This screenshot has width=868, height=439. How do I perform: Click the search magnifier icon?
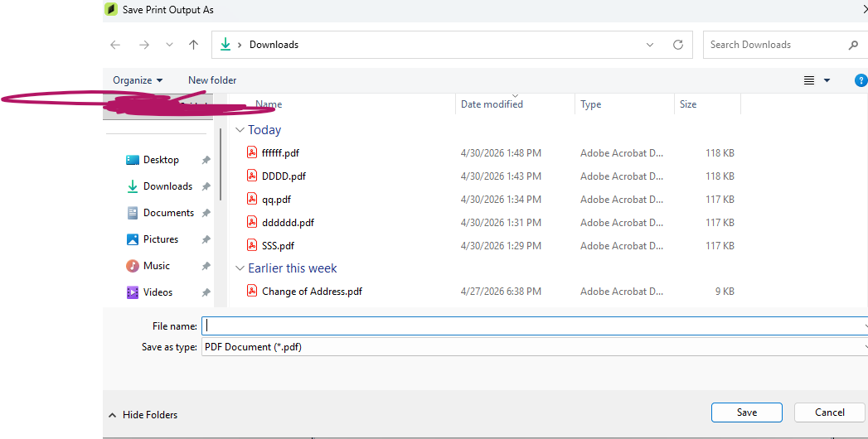pyautogui.click(x=853, y=45)
